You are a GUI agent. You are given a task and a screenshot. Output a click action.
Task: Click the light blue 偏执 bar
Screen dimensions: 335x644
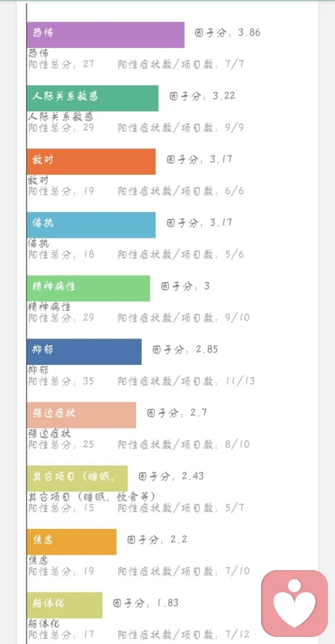pyautogui.click(x=91, y=225)
